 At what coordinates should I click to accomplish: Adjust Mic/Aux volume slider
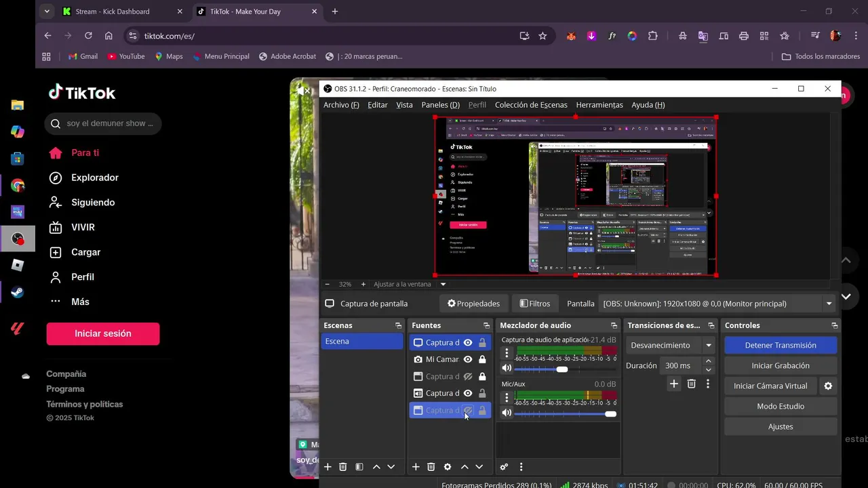[565, 413]
